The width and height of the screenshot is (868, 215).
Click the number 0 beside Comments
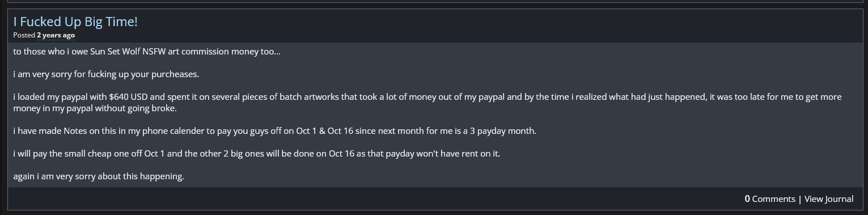[747, 199]
